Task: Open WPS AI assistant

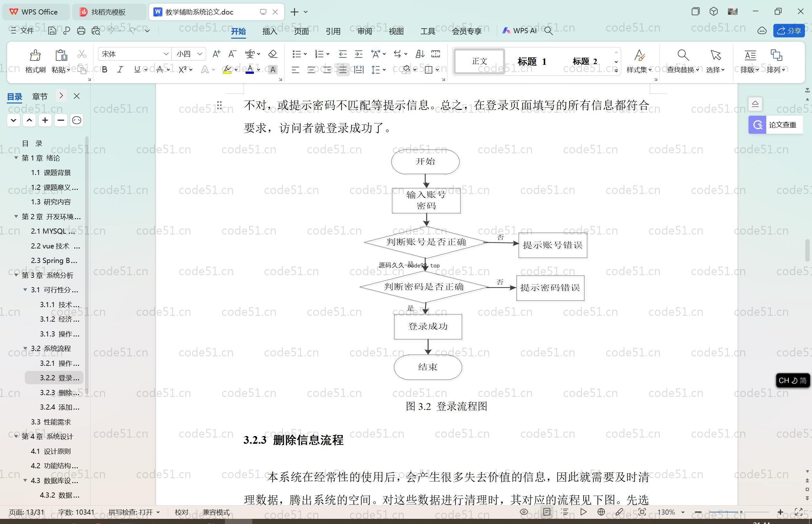Action: [x=519, y=31]
